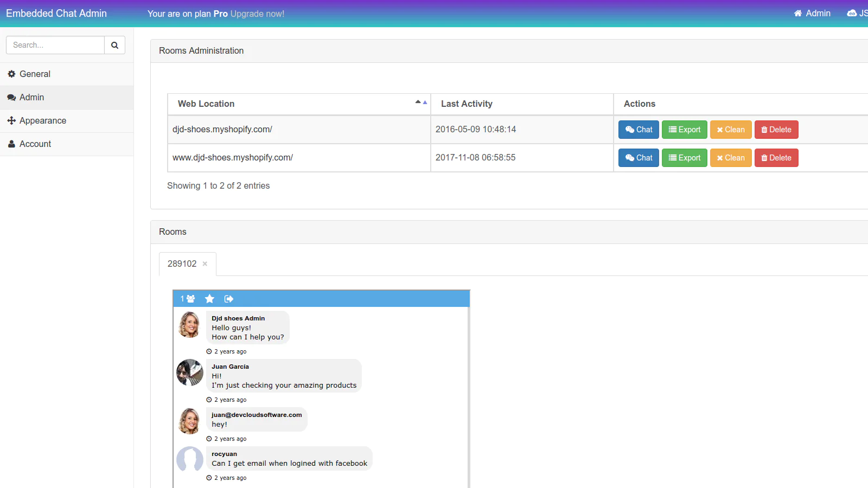
Task: Click the leave room icon in chat header
Action: click(x=228, y=298)
